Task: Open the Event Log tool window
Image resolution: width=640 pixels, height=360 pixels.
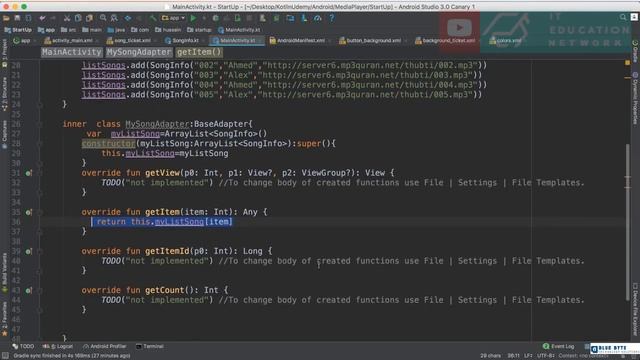Action: [558, 346]
